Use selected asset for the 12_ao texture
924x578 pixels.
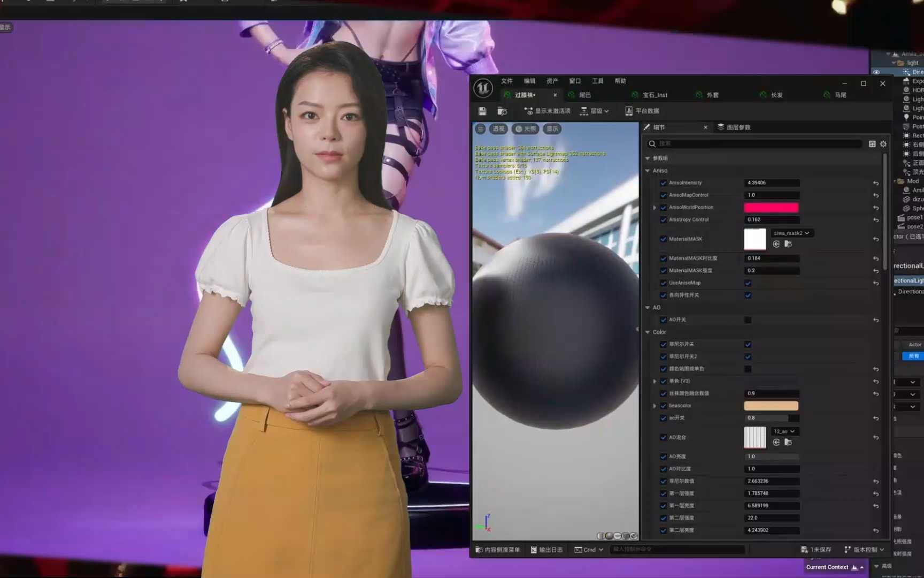pyautogui.click(x=776, y=442)
